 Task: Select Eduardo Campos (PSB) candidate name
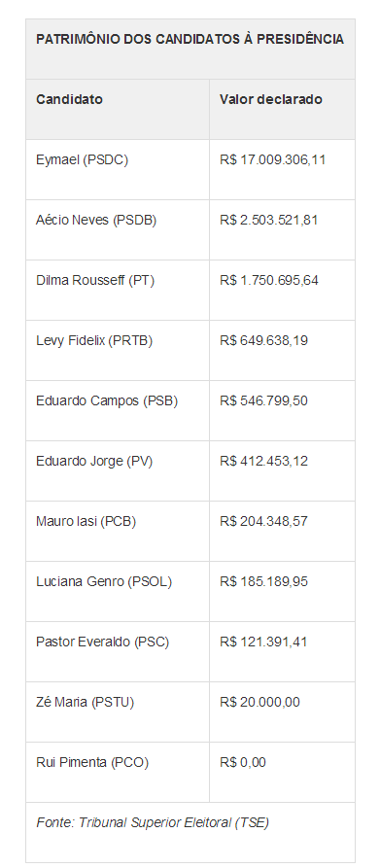[107, 401]
